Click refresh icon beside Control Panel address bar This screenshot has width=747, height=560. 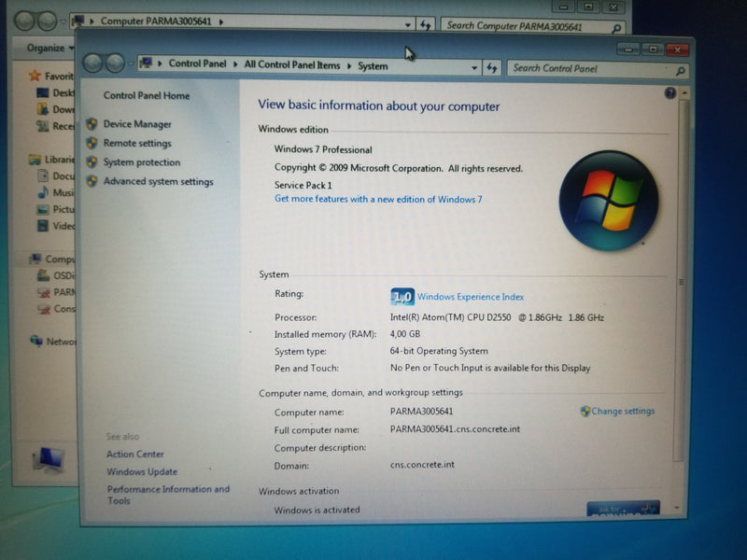click(492, 67)
